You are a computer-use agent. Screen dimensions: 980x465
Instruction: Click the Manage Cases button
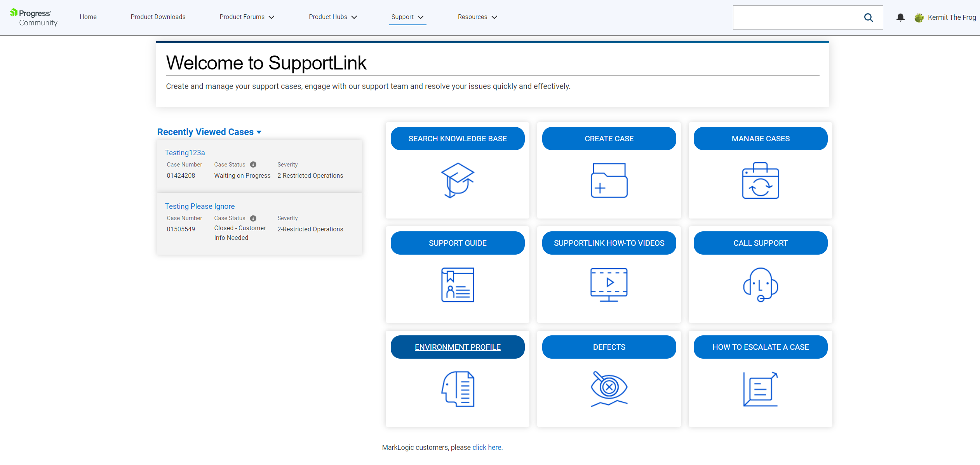761,139
